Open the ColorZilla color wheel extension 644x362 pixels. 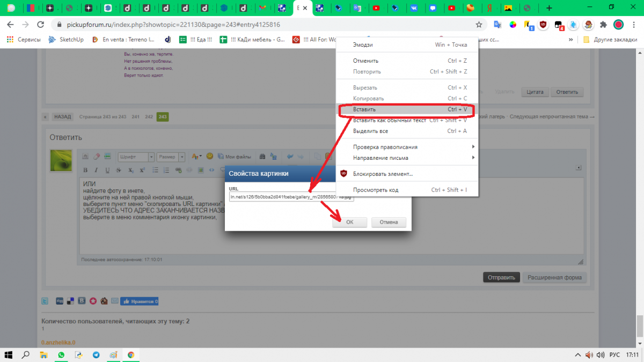pyautogui.click(x=513, y=25)
